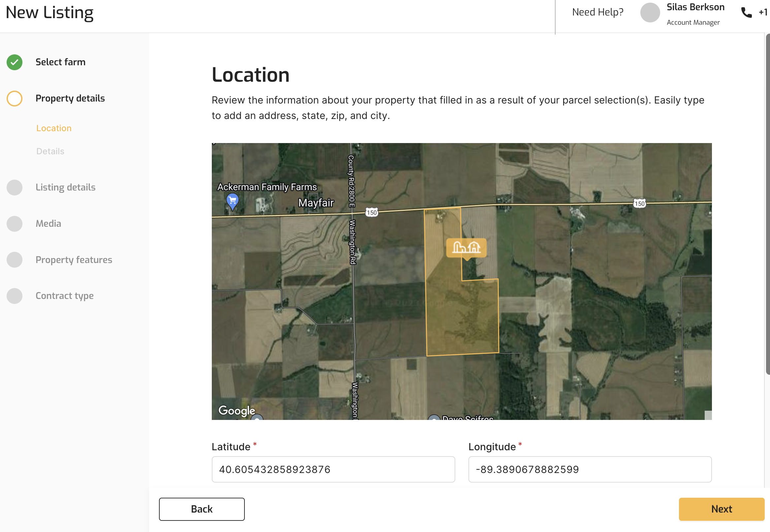Go to the Details sub-step
This screenshot has height=532, width=770.
50,151
